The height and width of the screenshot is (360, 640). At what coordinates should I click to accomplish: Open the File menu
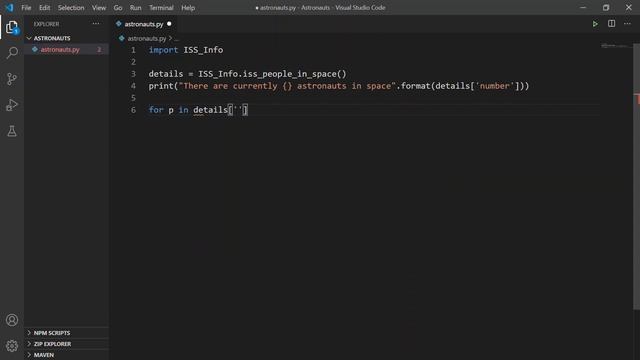[26, 7]
